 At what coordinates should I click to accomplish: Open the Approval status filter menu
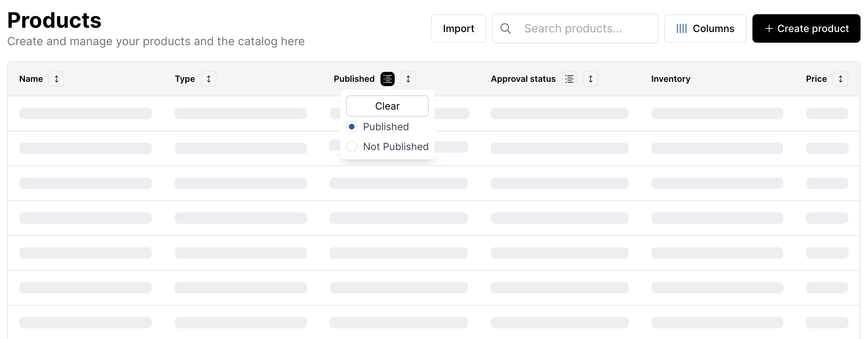coord(569,79)
